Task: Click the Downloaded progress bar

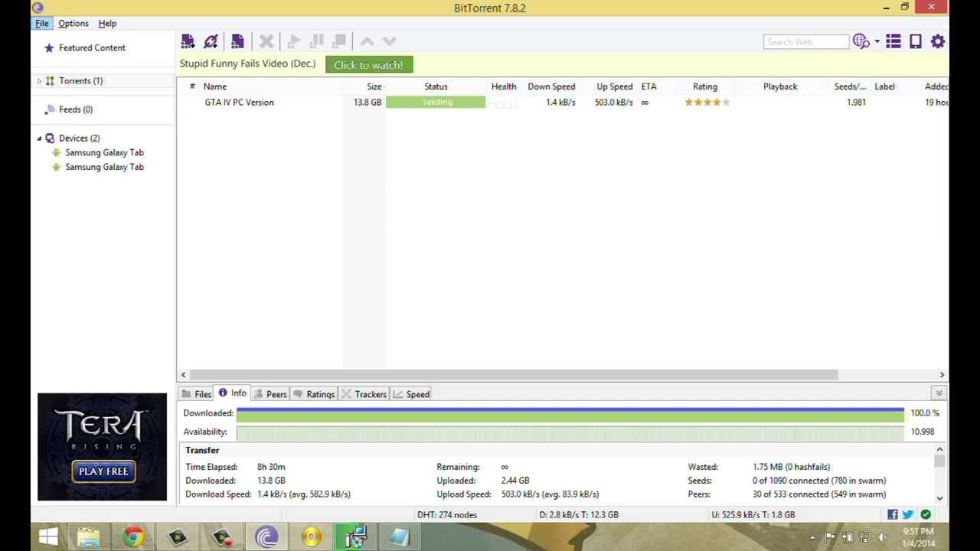Action: 570,414
